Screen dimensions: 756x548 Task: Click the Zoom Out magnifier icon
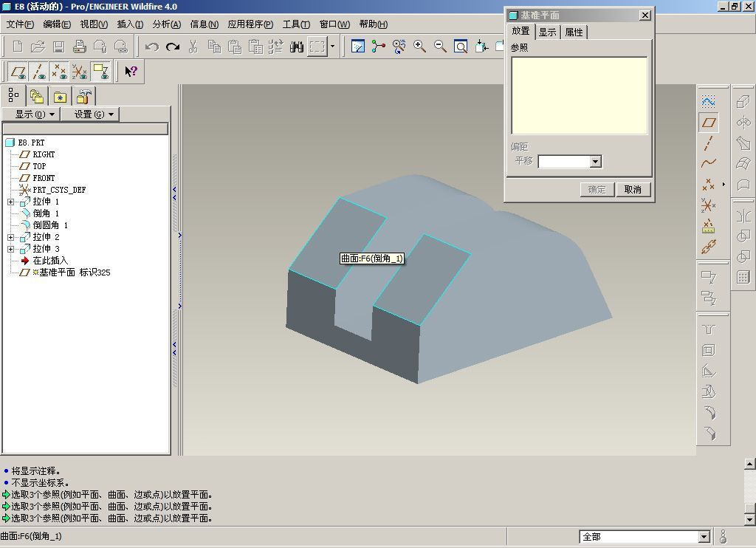coord(440,47)
